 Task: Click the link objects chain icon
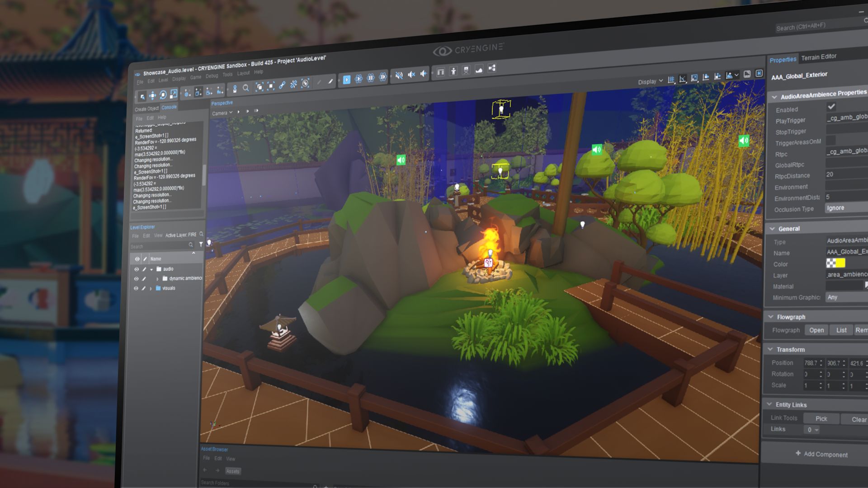(282, 85)
